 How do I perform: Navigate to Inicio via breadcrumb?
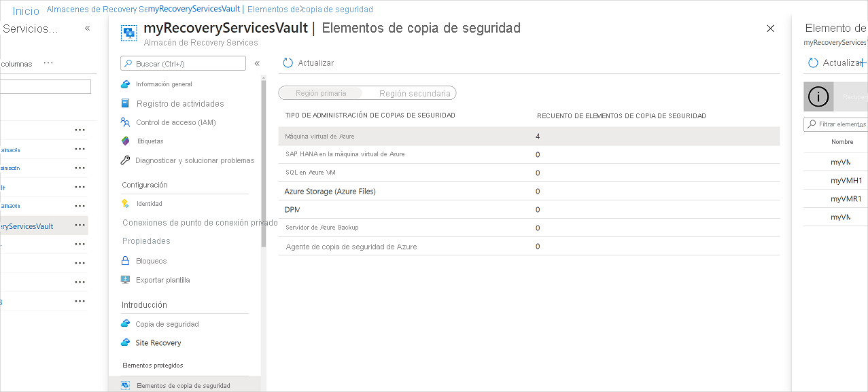(x=24, y=9)
